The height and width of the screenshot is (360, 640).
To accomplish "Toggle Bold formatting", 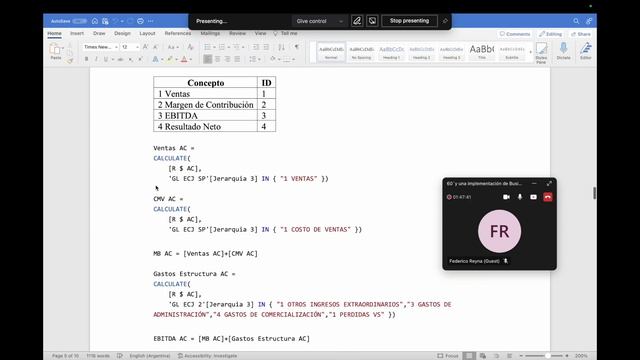I will click(x=87, y=59).
